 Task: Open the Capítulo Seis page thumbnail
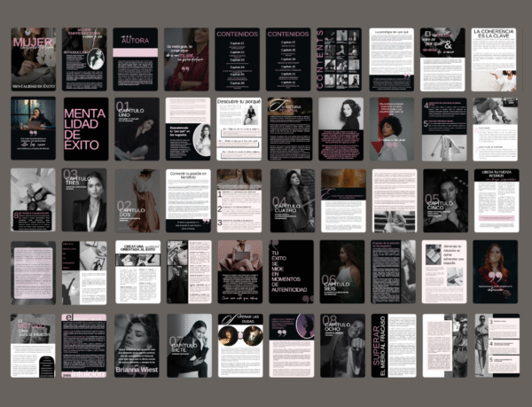point(341,272)
